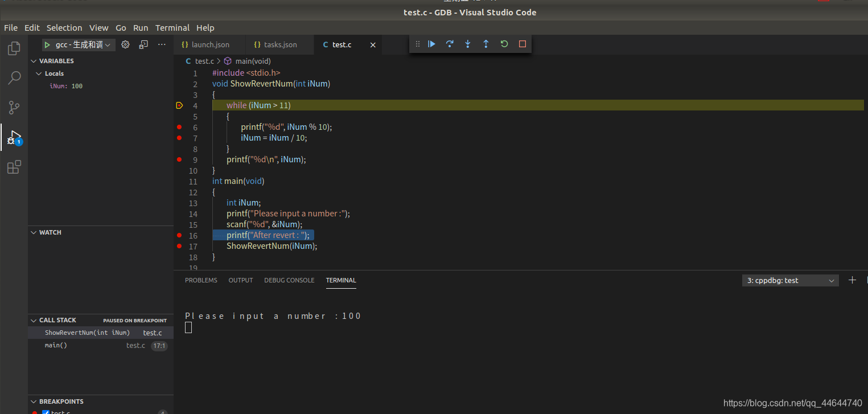Restart the debug session

504,44
